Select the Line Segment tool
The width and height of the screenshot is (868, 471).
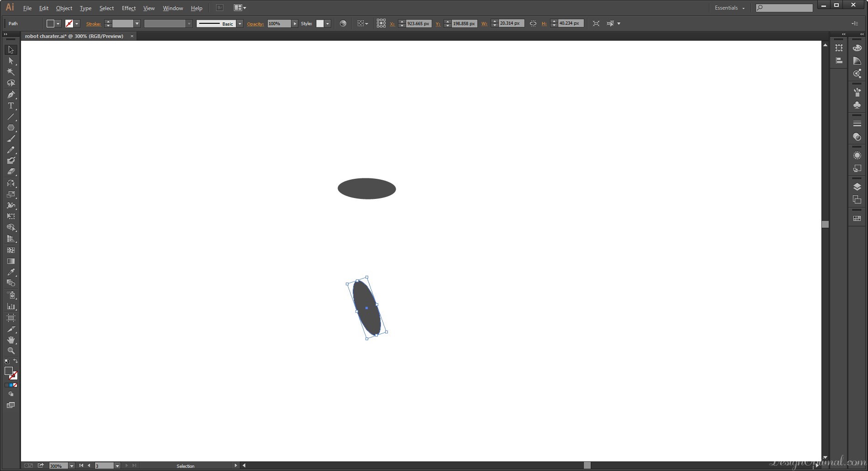click(x=11, y=117)
